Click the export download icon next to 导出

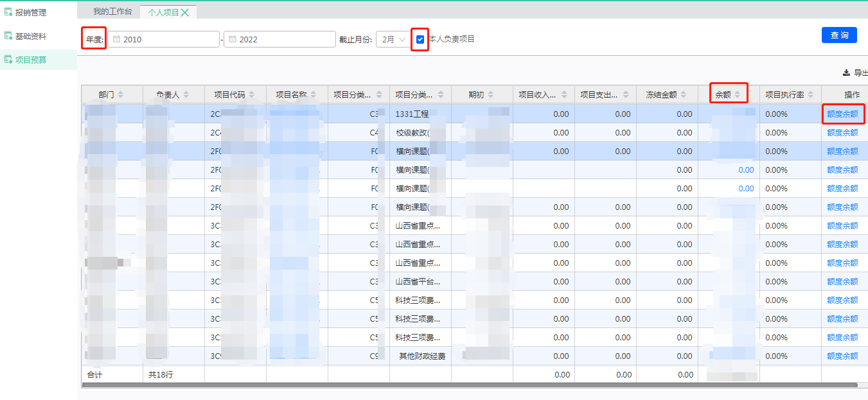(846, 73)
